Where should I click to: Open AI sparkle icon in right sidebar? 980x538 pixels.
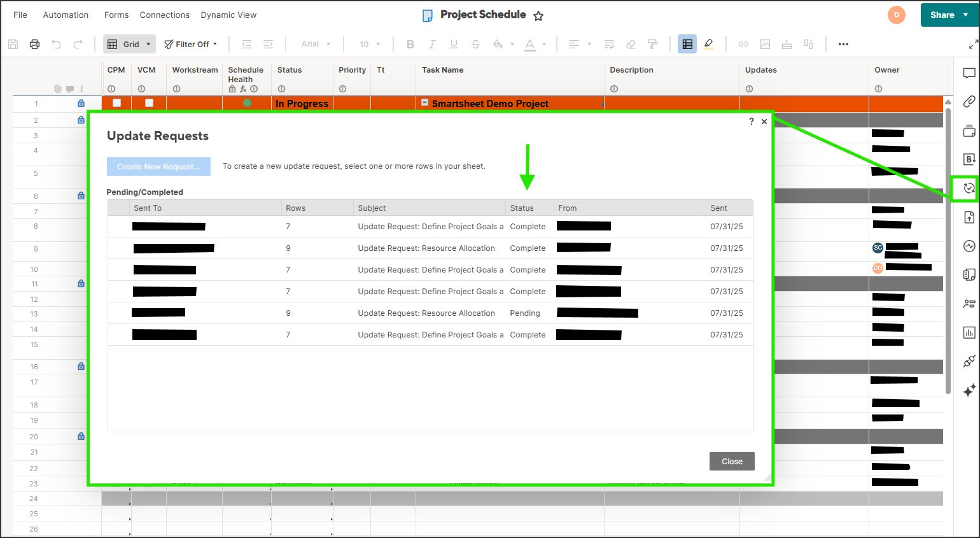(969, 390)
